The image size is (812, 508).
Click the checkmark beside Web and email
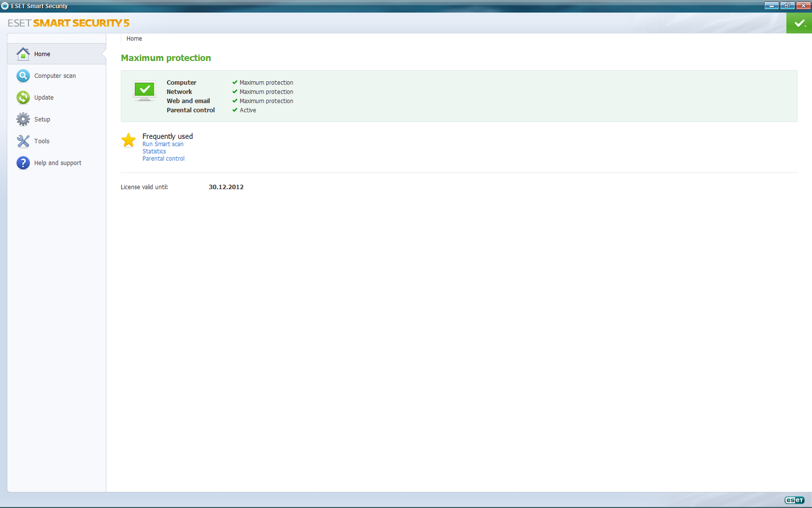tap(235, 101)
